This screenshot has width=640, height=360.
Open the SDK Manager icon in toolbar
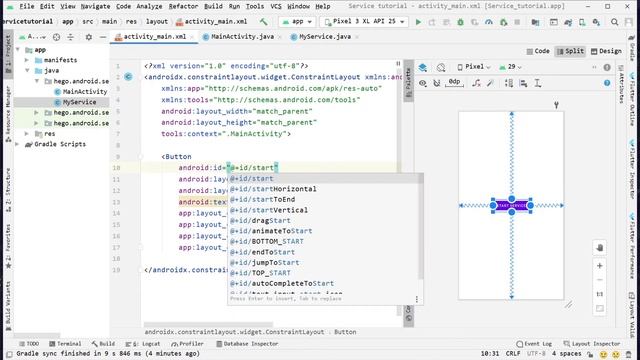click(596, 22)
